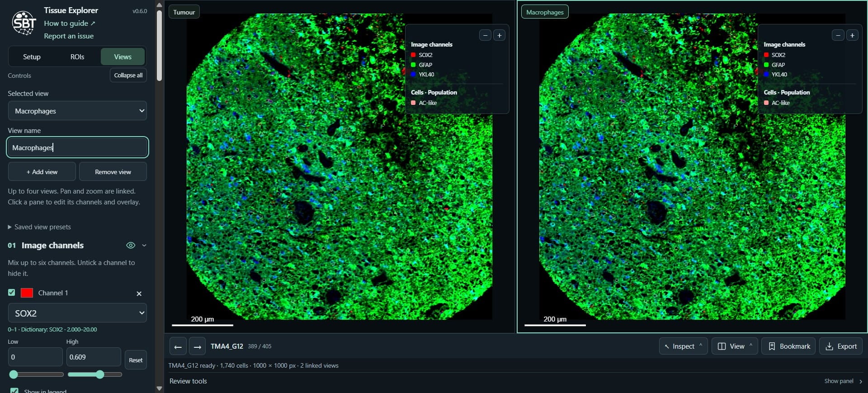Viewport: 868px width, 393px height.
Task: Click the Collapse all button
Action: pyautogui.click(x=128, y=76)
